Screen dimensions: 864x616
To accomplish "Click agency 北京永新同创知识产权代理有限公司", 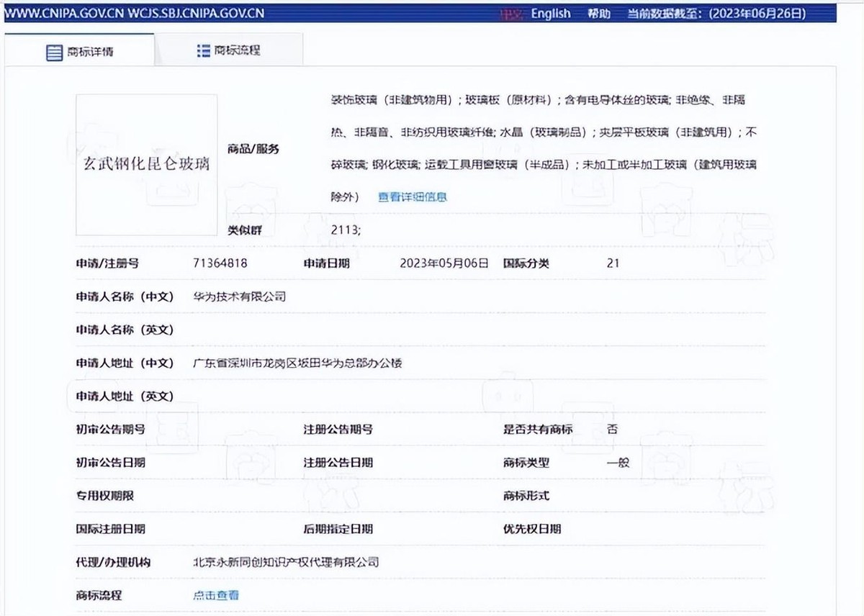I will point(284,563).
